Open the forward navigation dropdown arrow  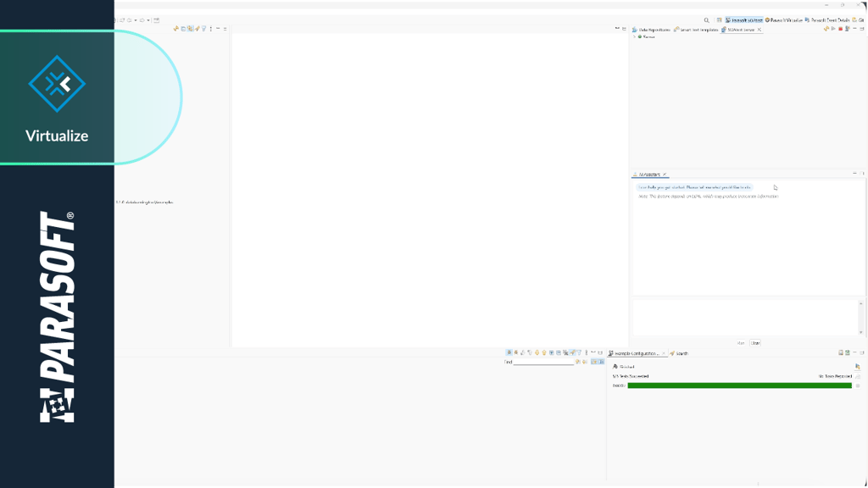tap(148, 20)
